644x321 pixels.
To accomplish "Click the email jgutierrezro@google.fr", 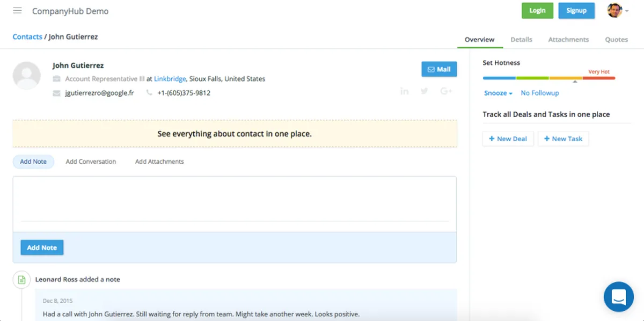I will [99, 93].
